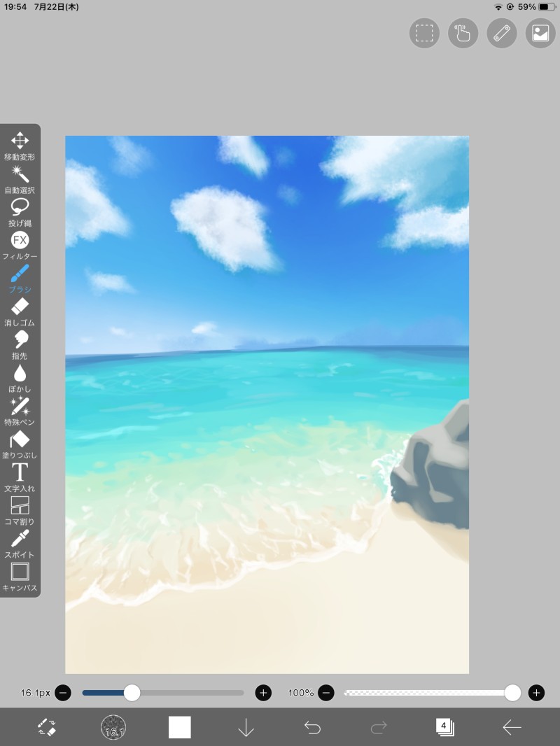The width and height of the screenshot is (560, 746).
Task: Increase brush thickness with plus button
Action: (264, 693)
